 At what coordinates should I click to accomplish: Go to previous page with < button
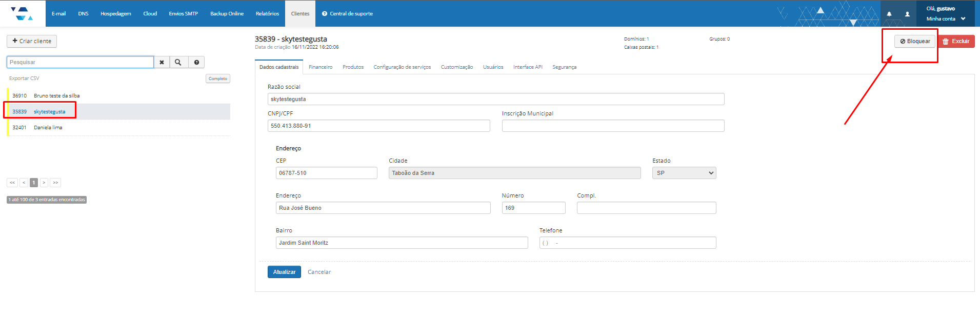24,183
